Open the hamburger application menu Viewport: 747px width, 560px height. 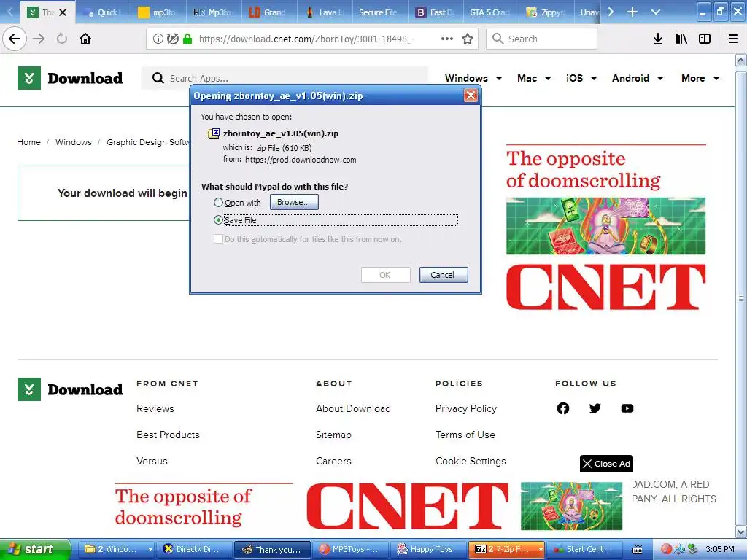point(733,39)
